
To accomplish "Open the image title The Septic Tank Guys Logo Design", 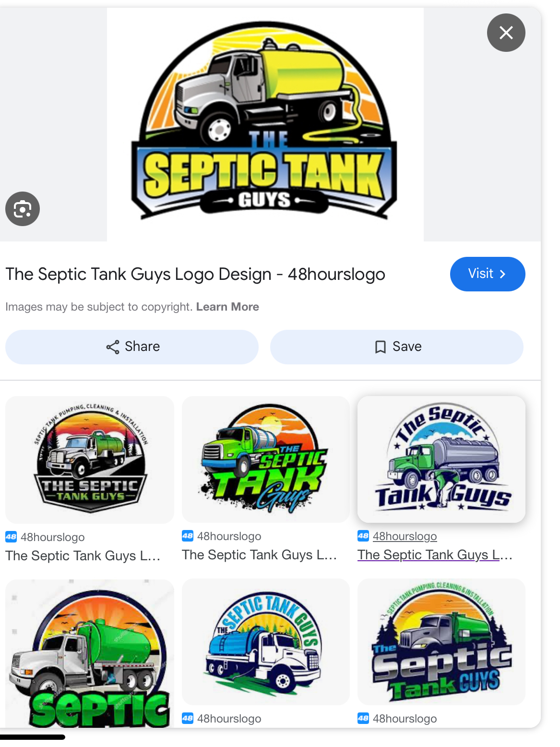I will (x=195, y=274).
